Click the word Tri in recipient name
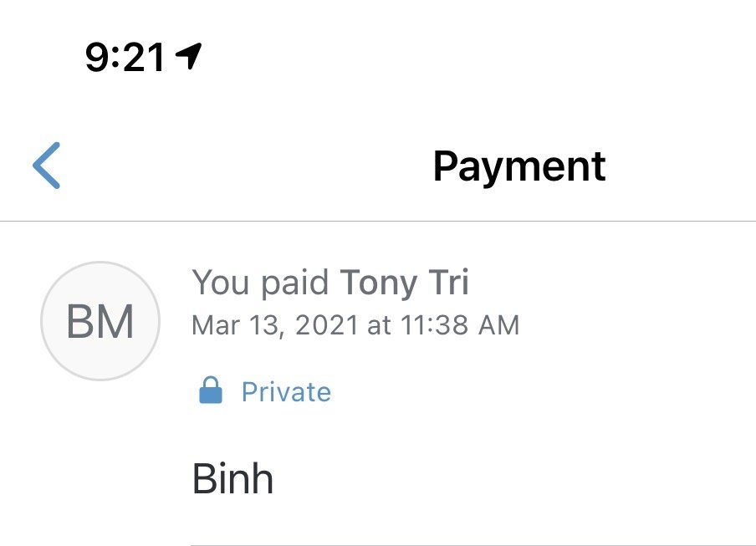This screenshot has height=546, width=756. (x=448, y=283)
